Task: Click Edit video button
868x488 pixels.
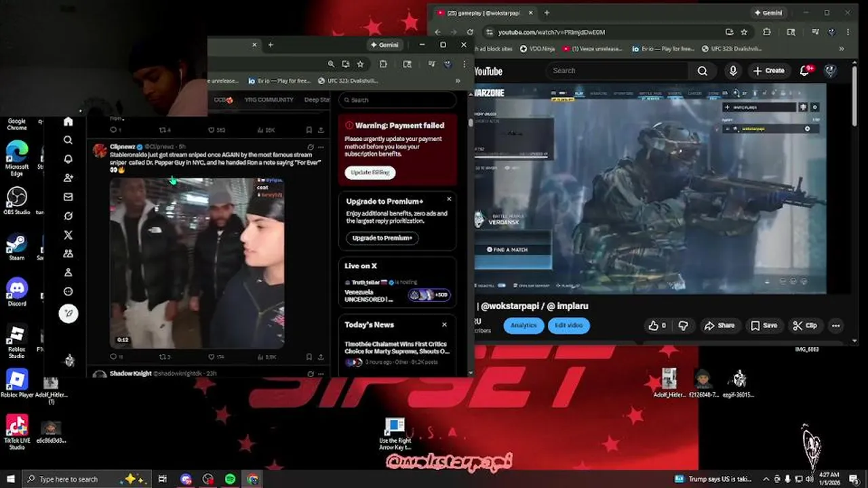Action: (x=568, y=325)
